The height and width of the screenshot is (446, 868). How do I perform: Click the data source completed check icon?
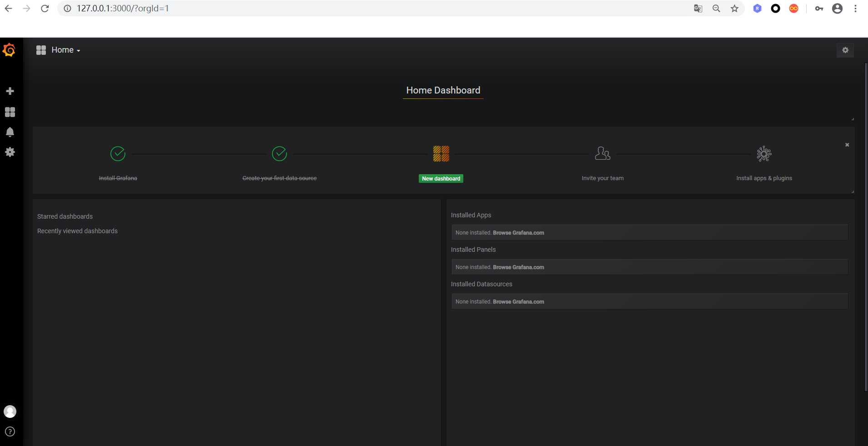(279, 154)
